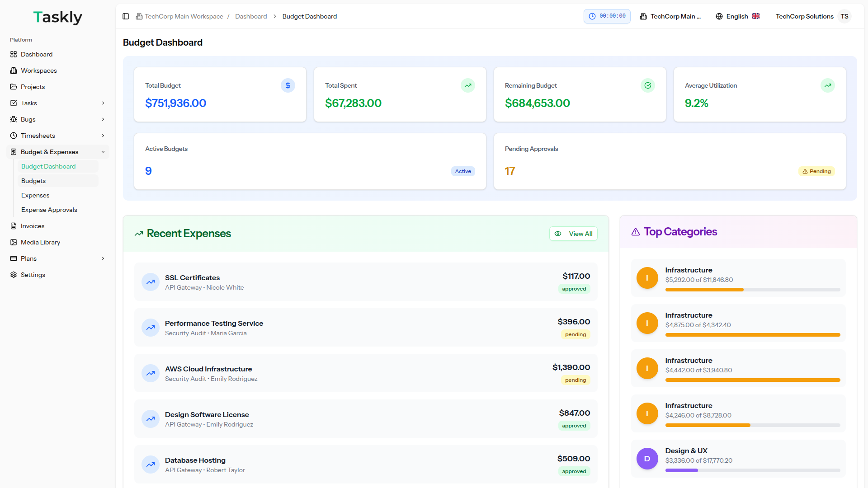Click the globe language icon

(719, 16)
